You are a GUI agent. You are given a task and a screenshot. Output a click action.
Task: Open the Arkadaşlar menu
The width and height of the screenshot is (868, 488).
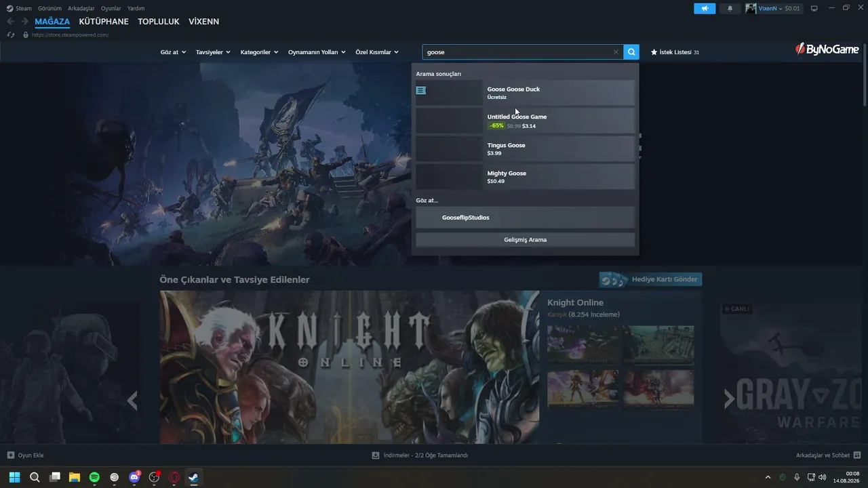click(81, 8)
